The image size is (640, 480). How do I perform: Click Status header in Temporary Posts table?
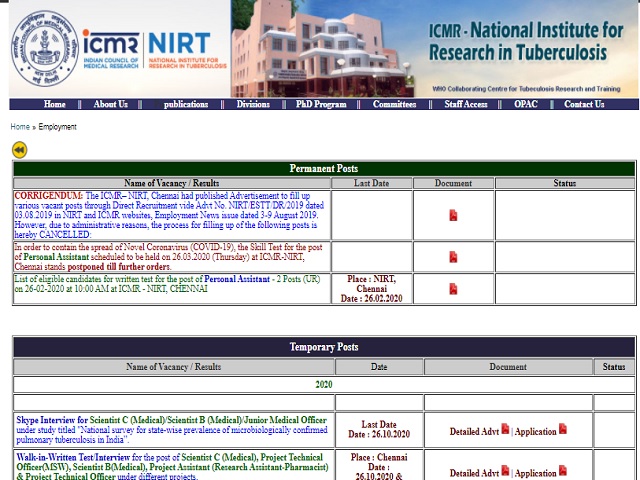614,367
